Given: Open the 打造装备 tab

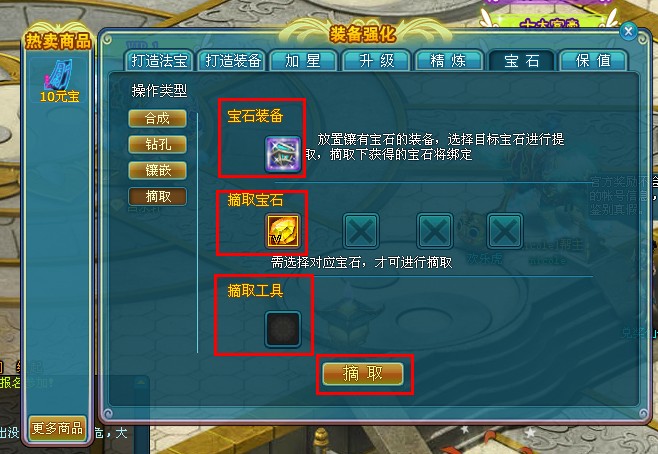Looking at the screenshot, I should point(233,61).
